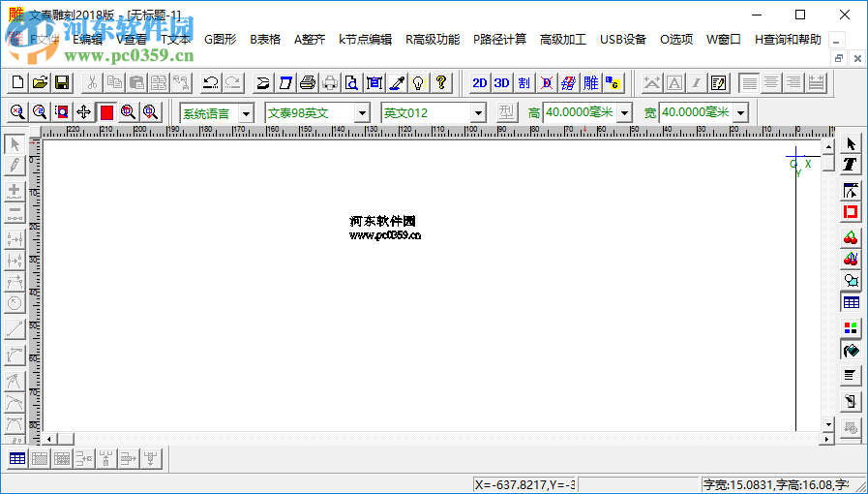
Task: Select the eyedropper tool
Action: pyautogui.click(x=397, y=83)
